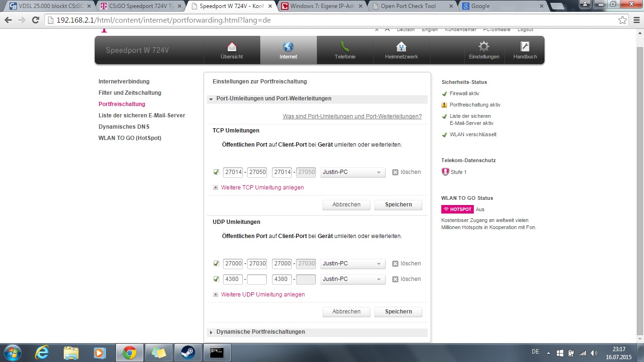Reload the router page
Image resolution: width=644 pixels, height=362 pixels.
tap(35, 20)
